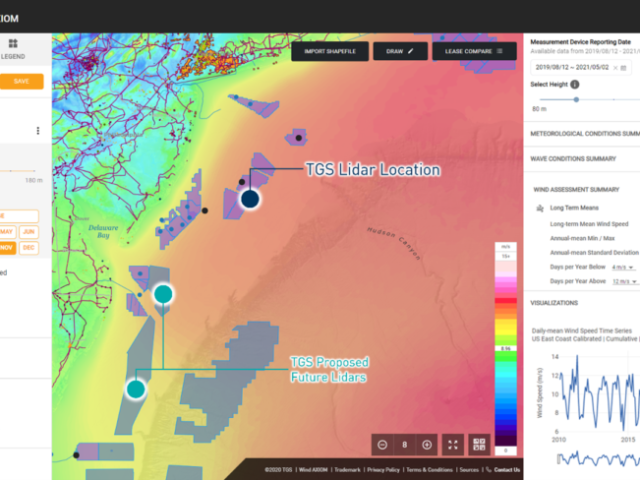Collapse Wind Assessment Summary section
This screenshot has width=640, height=480.
point(576,190)
